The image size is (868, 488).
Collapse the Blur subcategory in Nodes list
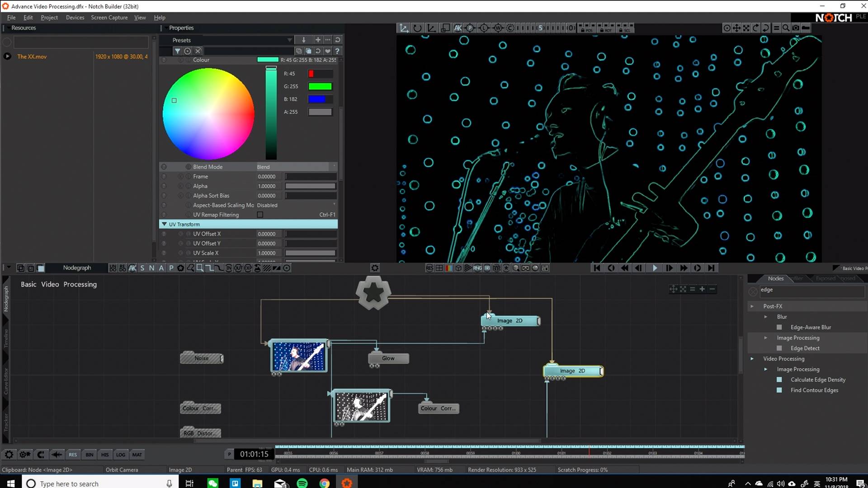tap(766, 317)
